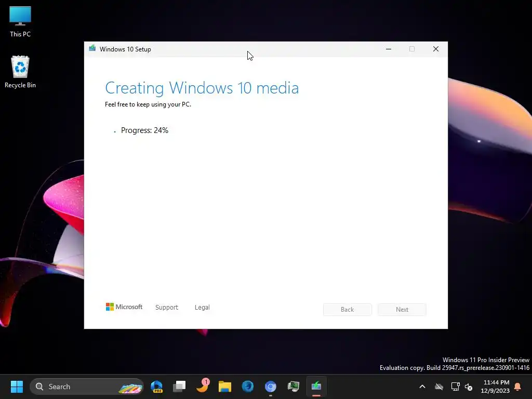Viewport: 532px width, 399px height.
Task: Open File Explorer from the taskbar
Action: pos(225,387)
